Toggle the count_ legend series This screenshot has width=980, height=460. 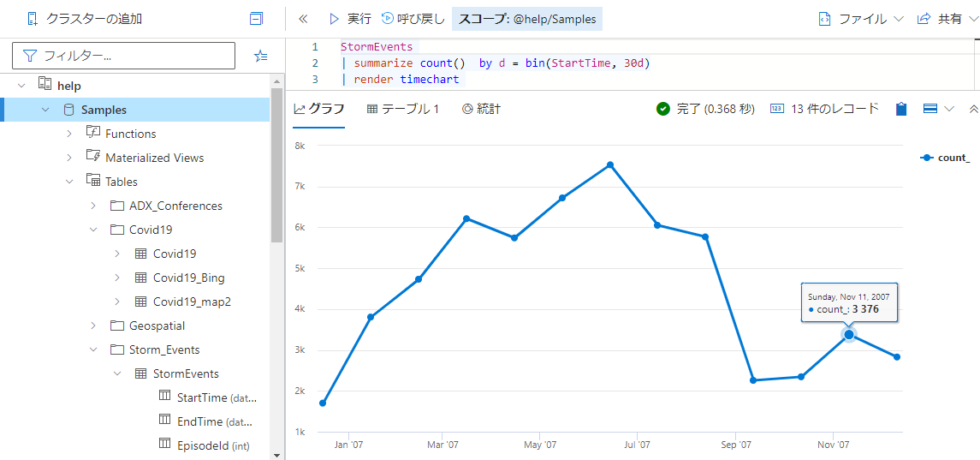click(945, 158)
